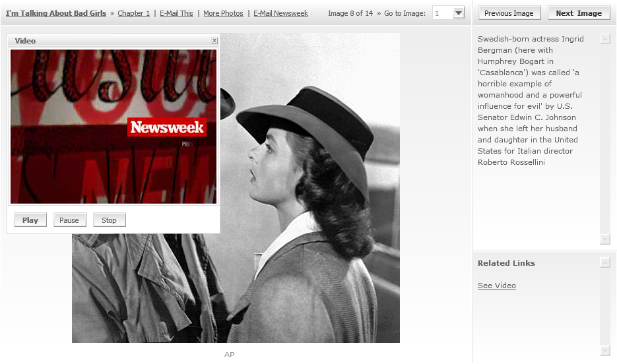Screen dimensions: 617x364
Task: Pause the video playback
Action: pyautogui.click(x=69, y=220)
